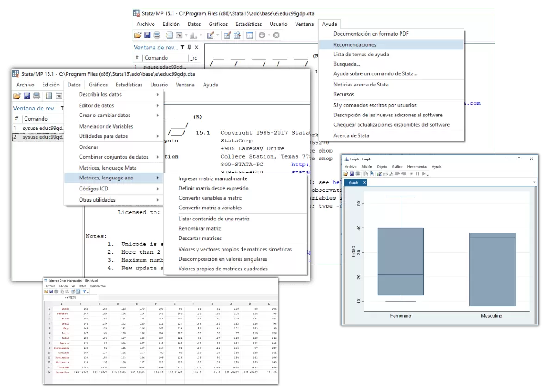Click Open folder icon in front Stata window
Viewport: 549px width, 392px height.
[17, 96]
